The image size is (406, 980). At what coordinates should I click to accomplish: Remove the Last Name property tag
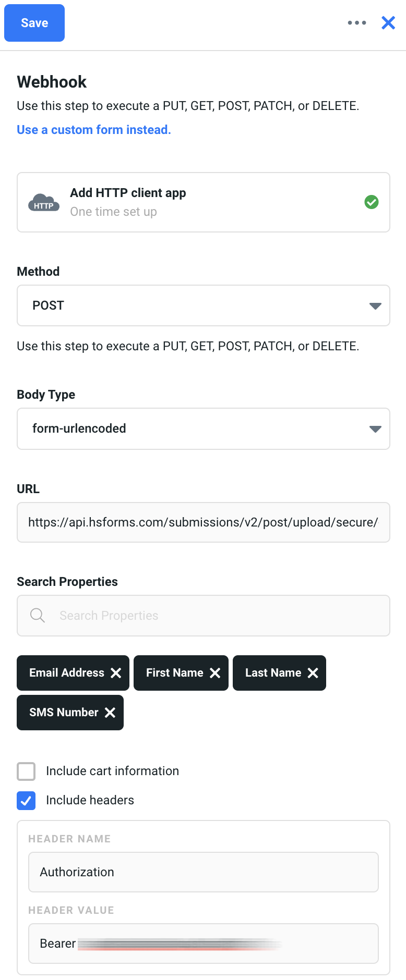click(313, 673)
